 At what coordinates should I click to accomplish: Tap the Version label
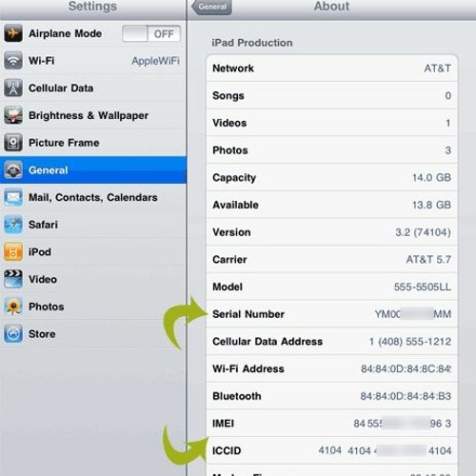231,232
